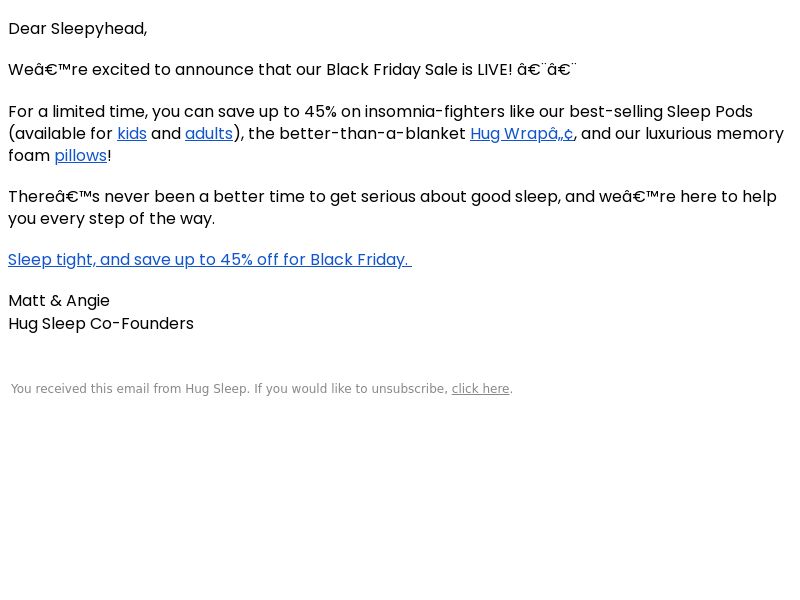Screen dimensions: 800x600
Task: Click the 'Hug Sleep Co-Founders' line
Action: coord(101,324)
